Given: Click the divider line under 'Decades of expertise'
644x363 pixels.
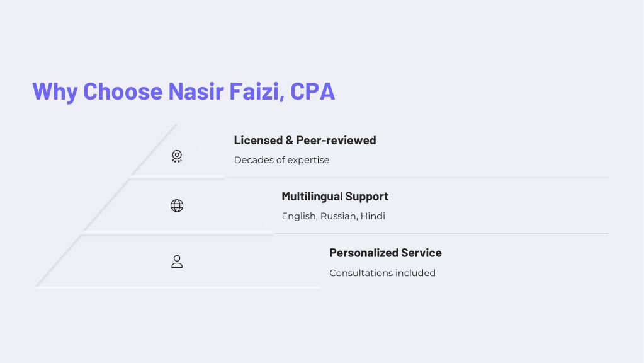Looking at the screenshot, I should coord(417,178).
